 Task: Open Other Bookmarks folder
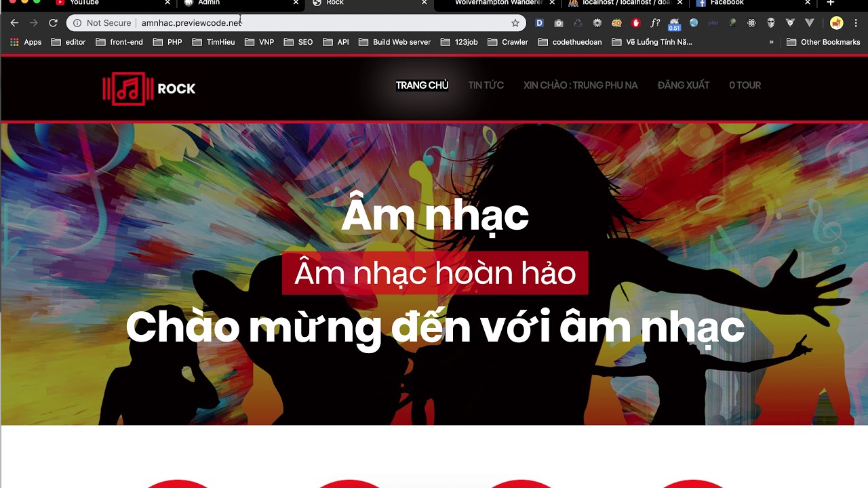click(x=823, y=42)
